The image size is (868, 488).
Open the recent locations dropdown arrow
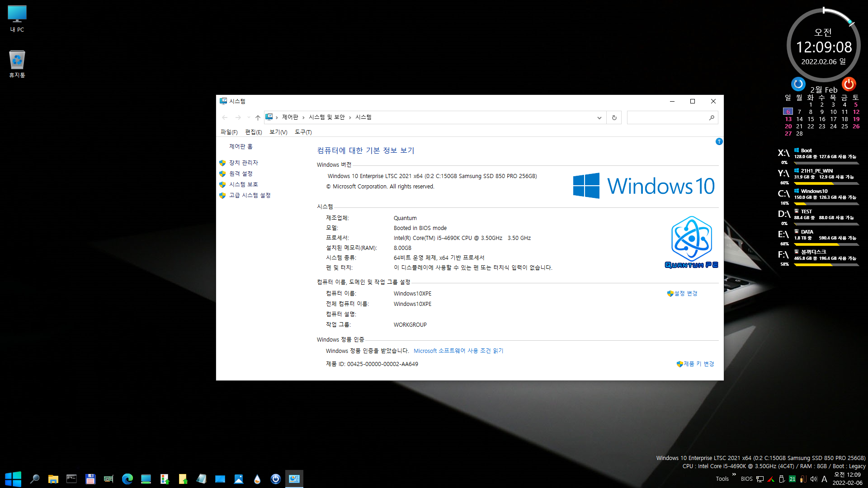point(249,117)
